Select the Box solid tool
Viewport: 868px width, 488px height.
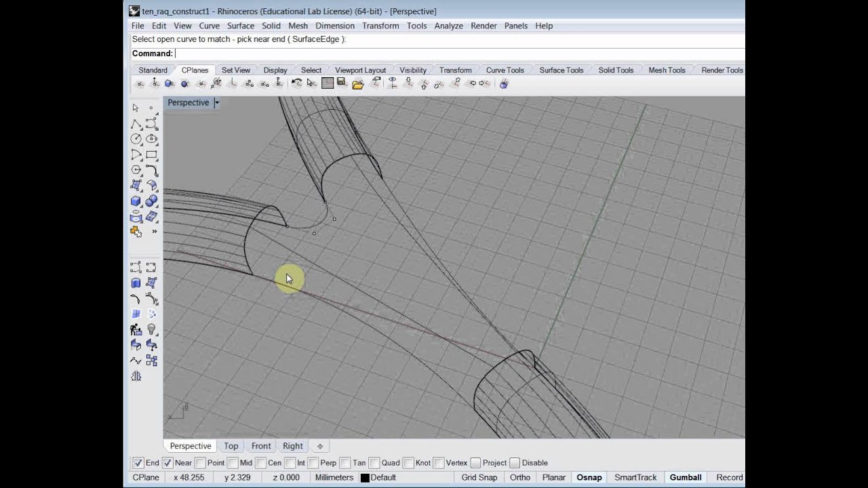tap(136, 201)
